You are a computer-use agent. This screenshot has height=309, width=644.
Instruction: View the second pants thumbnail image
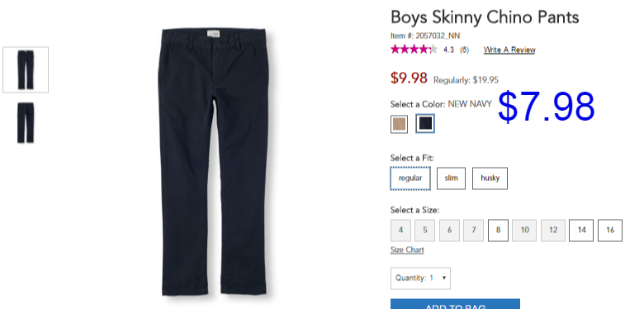tap(26, 123)
